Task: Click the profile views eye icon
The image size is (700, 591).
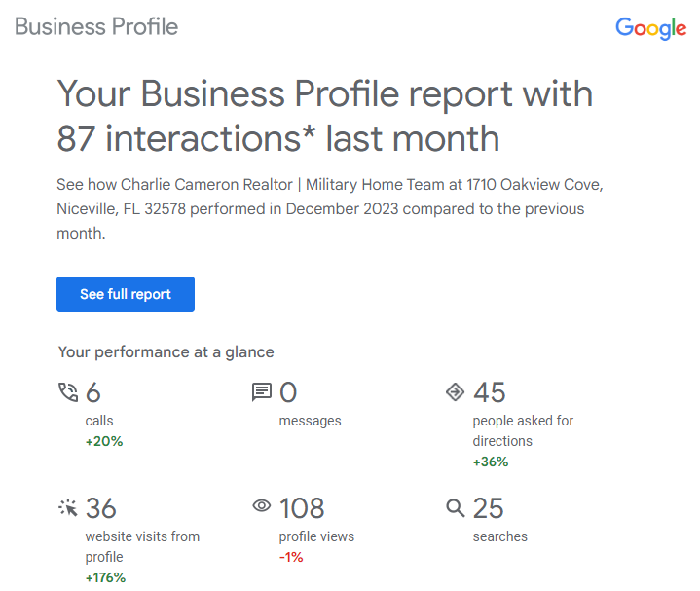Action: (262, 506)
